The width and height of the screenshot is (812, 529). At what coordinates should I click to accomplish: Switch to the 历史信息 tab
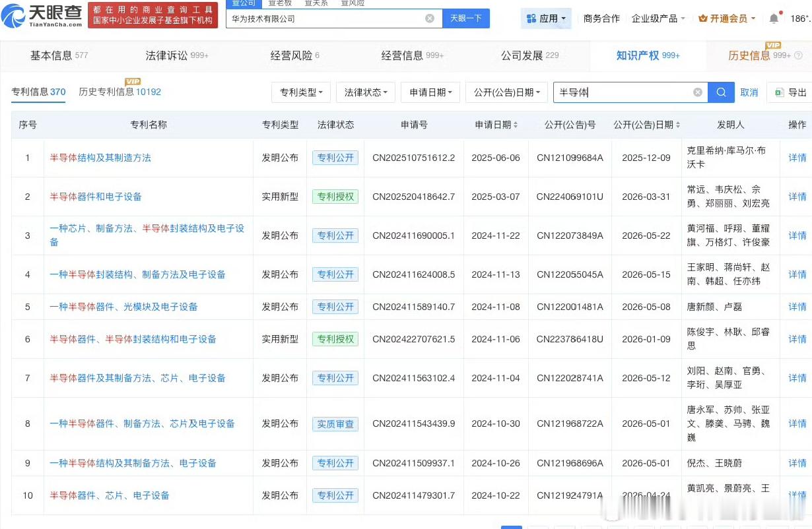759,55
